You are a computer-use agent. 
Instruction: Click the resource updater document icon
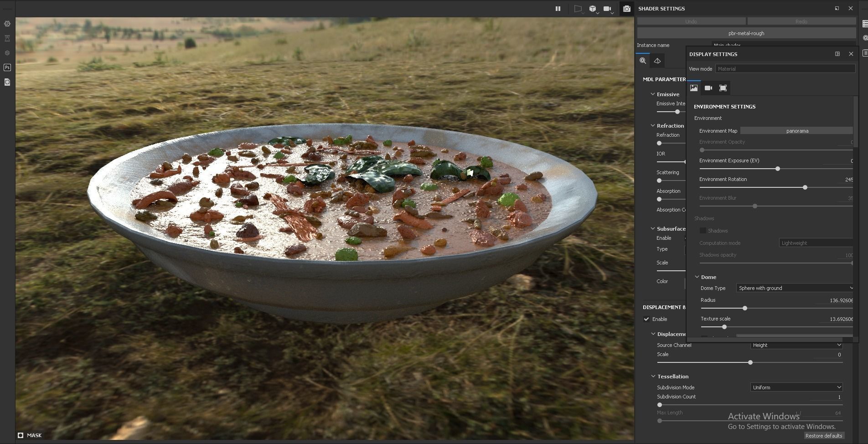click(x=7, y=82)
